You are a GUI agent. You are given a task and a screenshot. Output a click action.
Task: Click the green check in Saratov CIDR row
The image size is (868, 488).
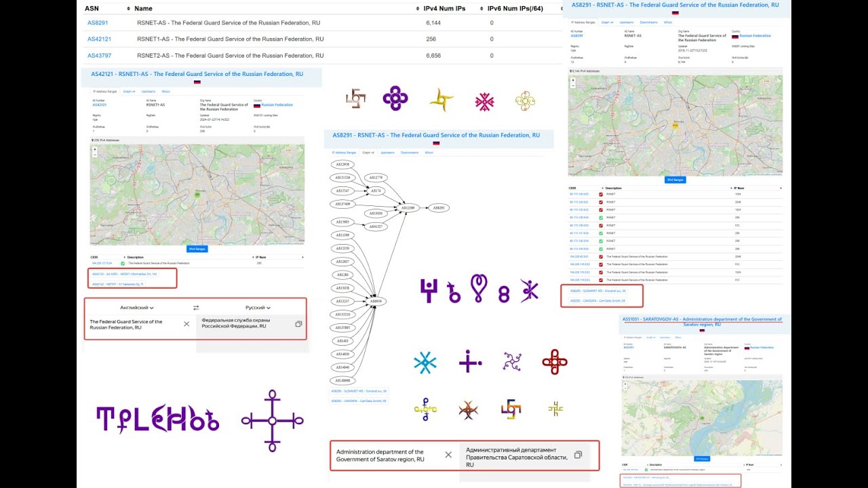click(646, 470)
